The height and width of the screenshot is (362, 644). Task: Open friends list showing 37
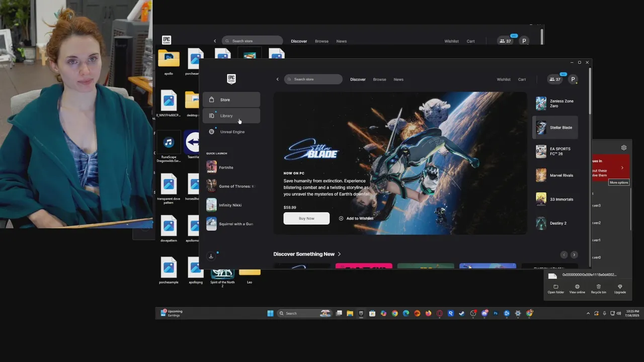(555, 79)
